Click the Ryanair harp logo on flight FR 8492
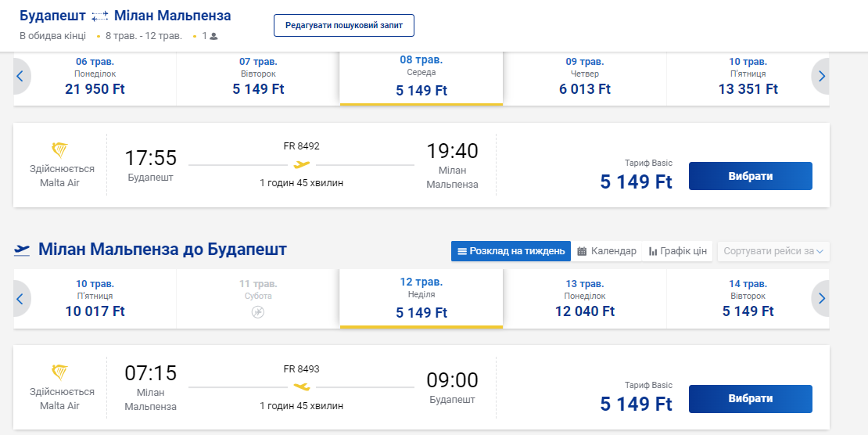868x435 pixels. point(60,150)
